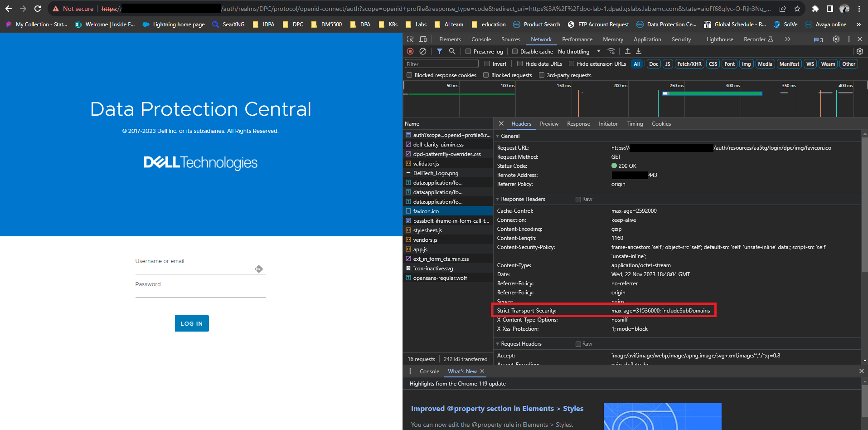Enable the Preserve log checkbox
Screen dimensions: 868x430
point(468,51)
